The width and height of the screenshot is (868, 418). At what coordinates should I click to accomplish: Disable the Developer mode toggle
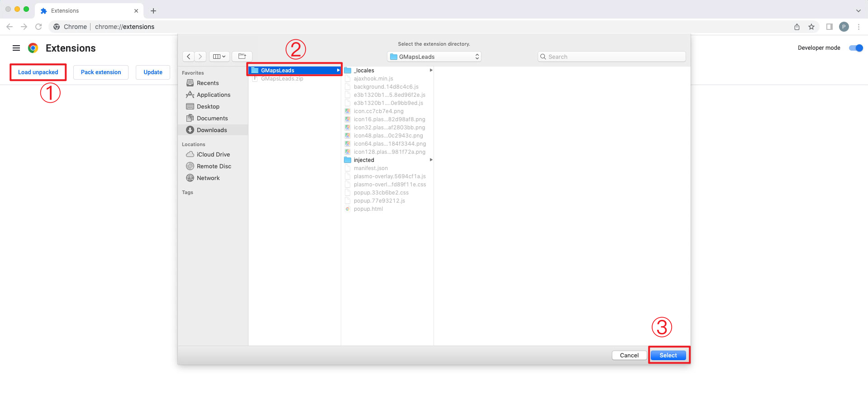point(856,48)
